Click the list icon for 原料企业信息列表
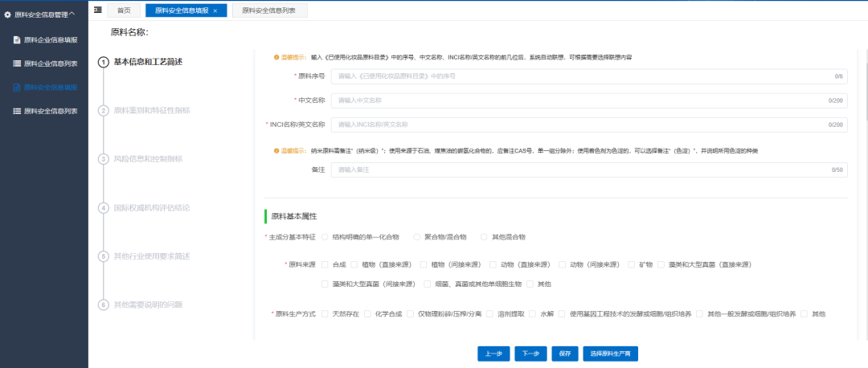This screenshot has height=368, width=868. point(17,63)
